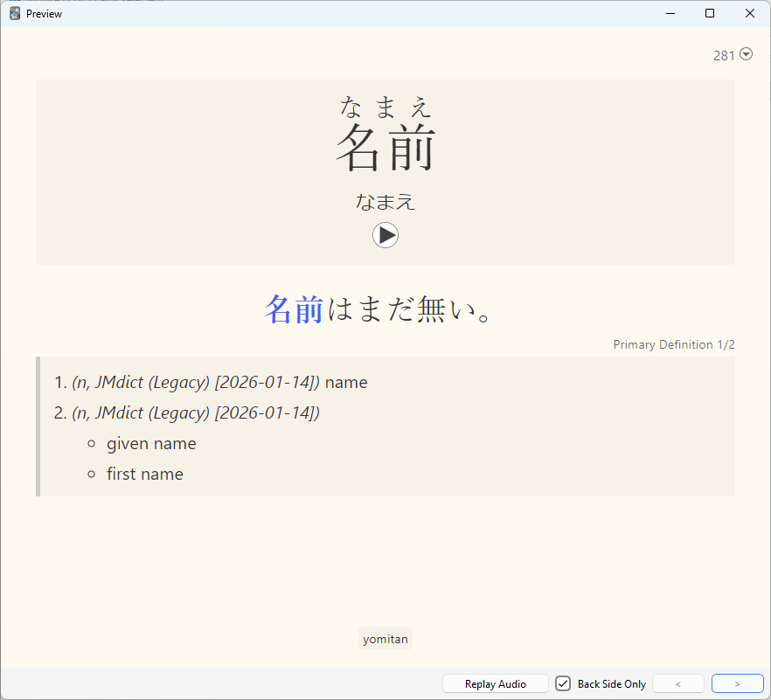Click the hiragana reading below the kanji

[x=385, y=202]
